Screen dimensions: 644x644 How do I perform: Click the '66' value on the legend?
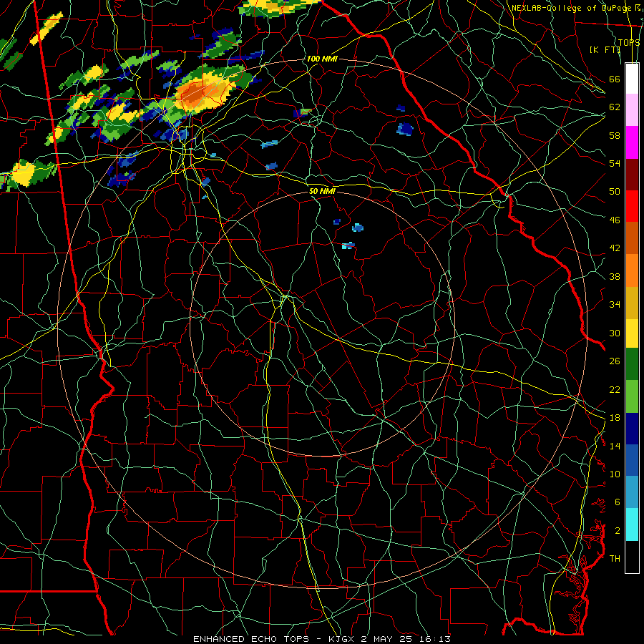[615, 79]
